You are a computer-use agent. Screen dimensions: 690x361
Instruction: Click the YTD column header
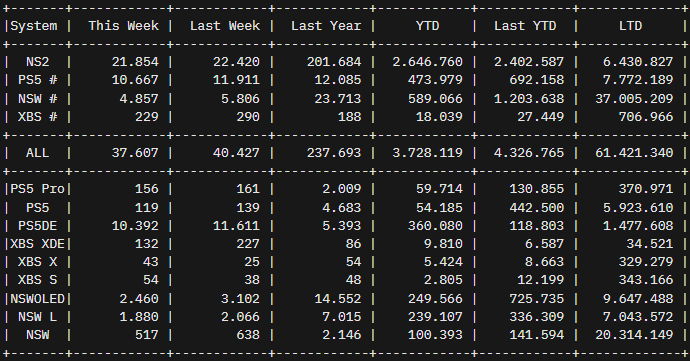(428, 26)
